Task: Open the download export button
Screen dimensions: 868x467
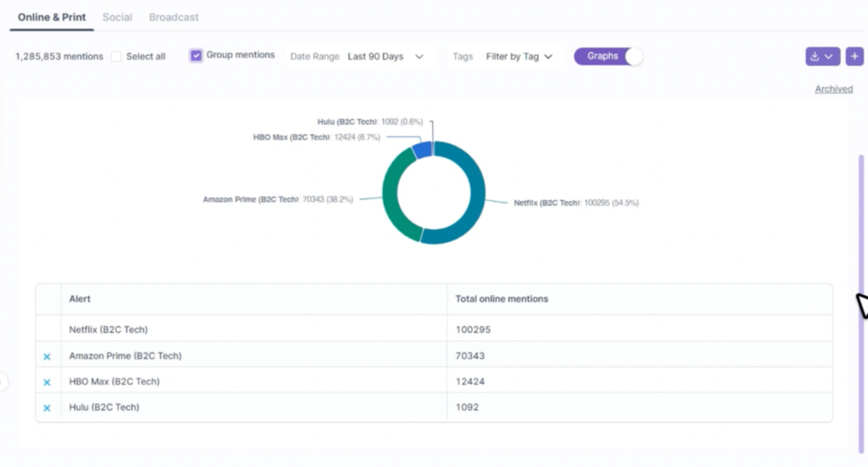Action: click(x=822, y=57)
